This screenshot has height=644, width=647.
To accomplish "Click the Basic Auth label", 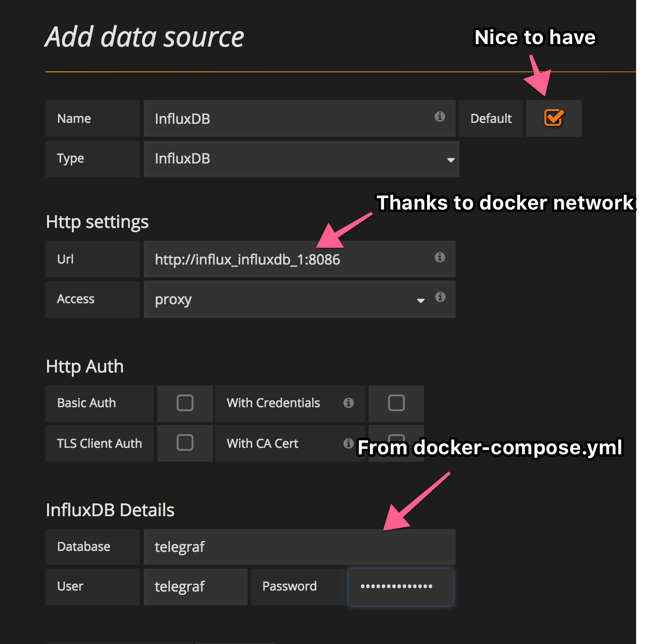I will [x=86, y=403].
